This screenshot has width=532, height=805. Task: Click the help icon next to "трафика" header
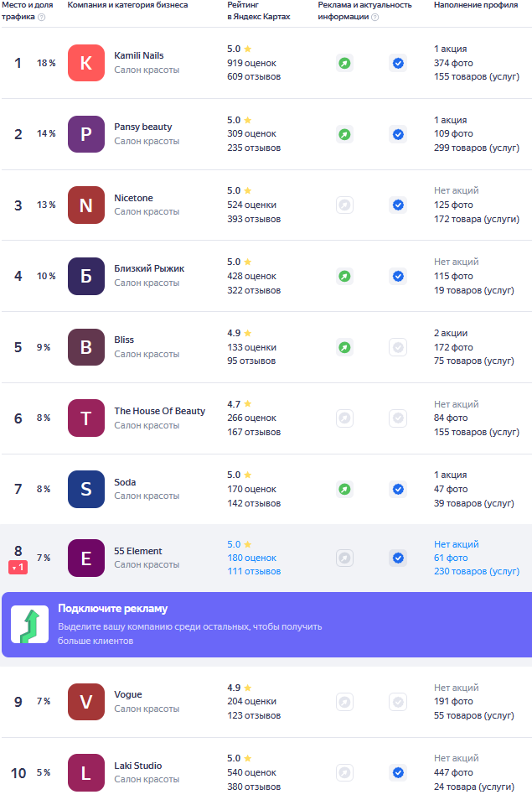(x=42, y=17)
